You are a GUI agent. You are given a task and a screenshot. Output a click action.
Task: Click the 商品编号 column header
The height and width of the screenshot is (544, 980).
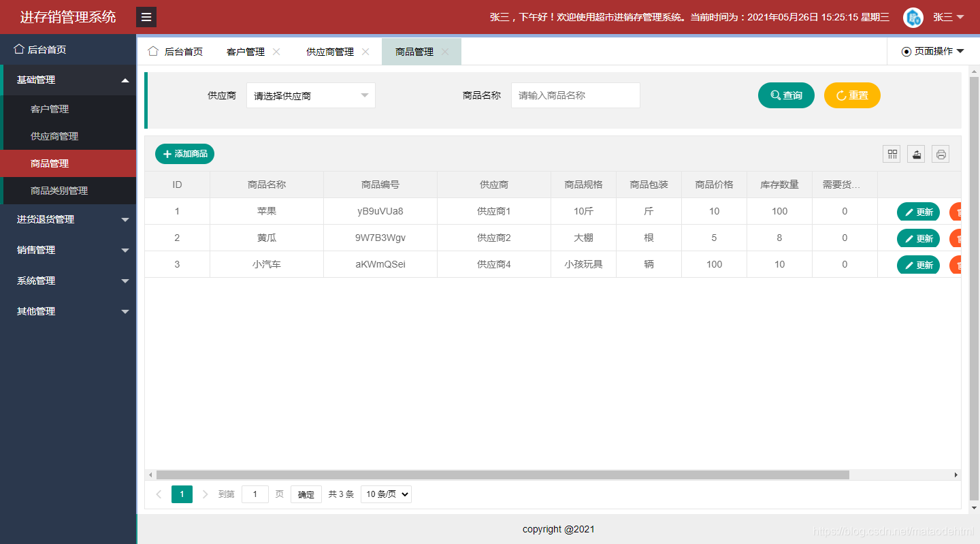coord(380,185)
